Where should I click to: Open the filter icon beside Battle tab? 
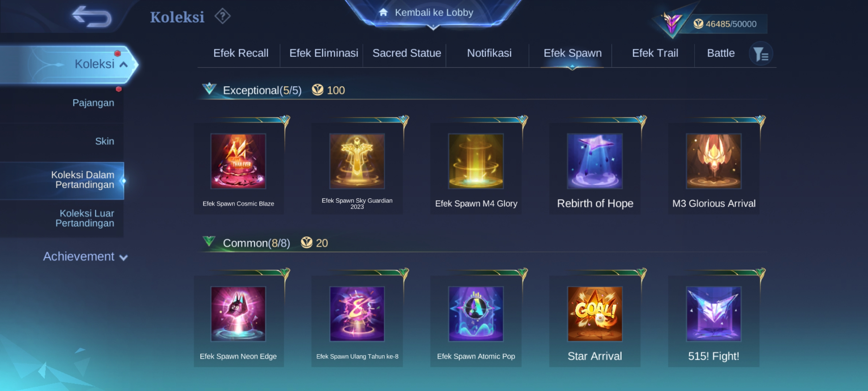[761, 54]
